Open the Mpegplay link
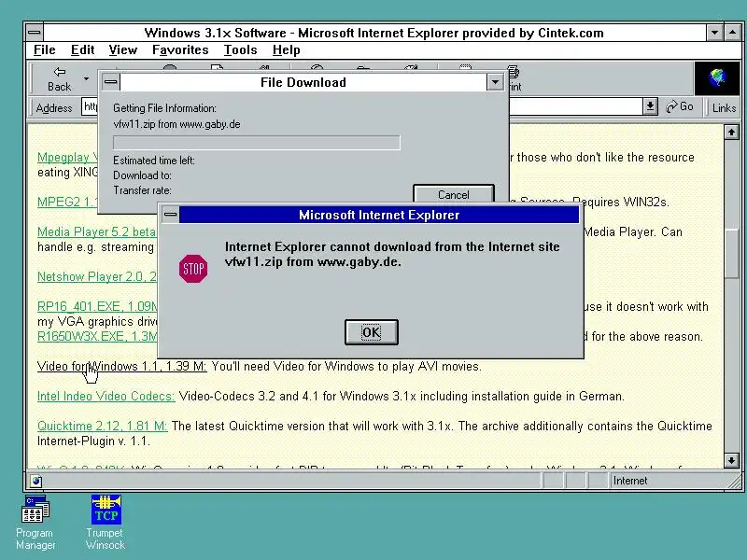The image size is (747, 560). click(x=67, y=157)
